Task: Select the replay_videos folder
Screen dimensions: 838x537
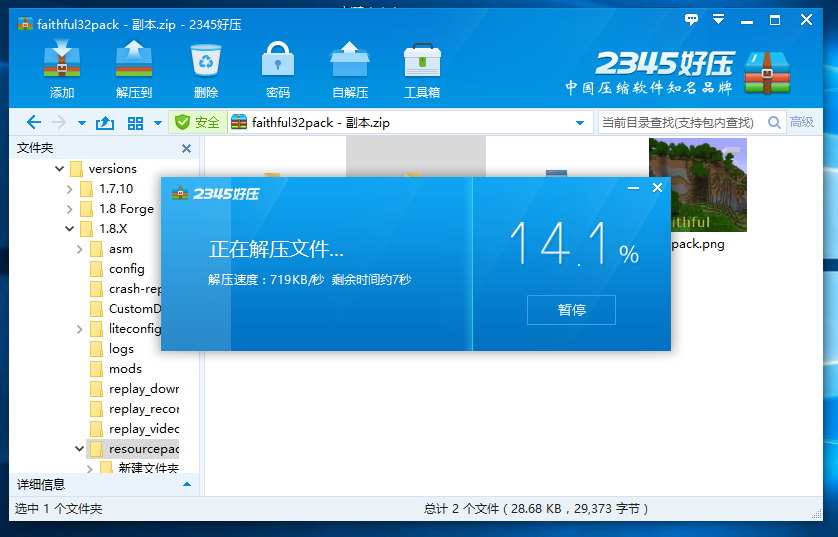Action: coord(135,429)
